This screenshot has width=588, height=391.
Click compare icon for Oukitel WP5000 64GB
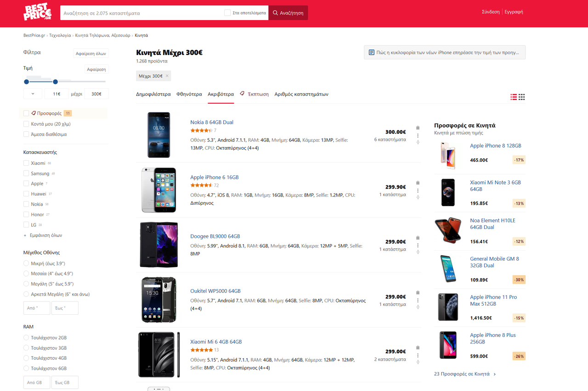[x=418, y=307]
